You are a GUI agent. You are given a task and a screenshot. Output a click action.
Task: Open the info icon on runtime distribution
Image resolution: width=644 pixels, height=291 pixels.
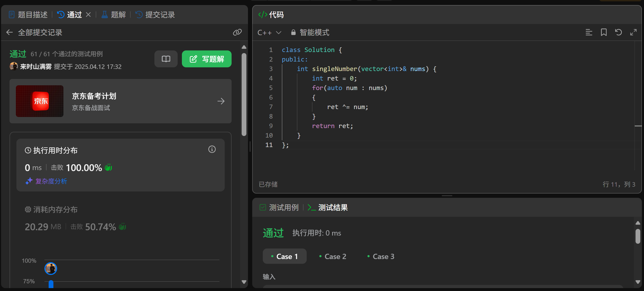212,149
